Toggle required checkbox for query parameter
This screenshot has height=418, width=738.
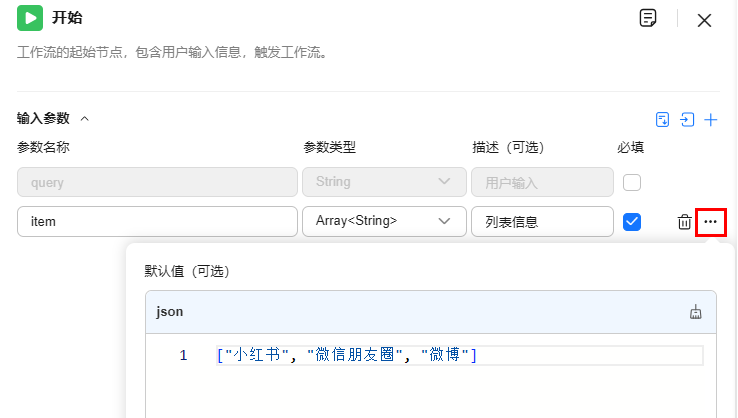632,182
